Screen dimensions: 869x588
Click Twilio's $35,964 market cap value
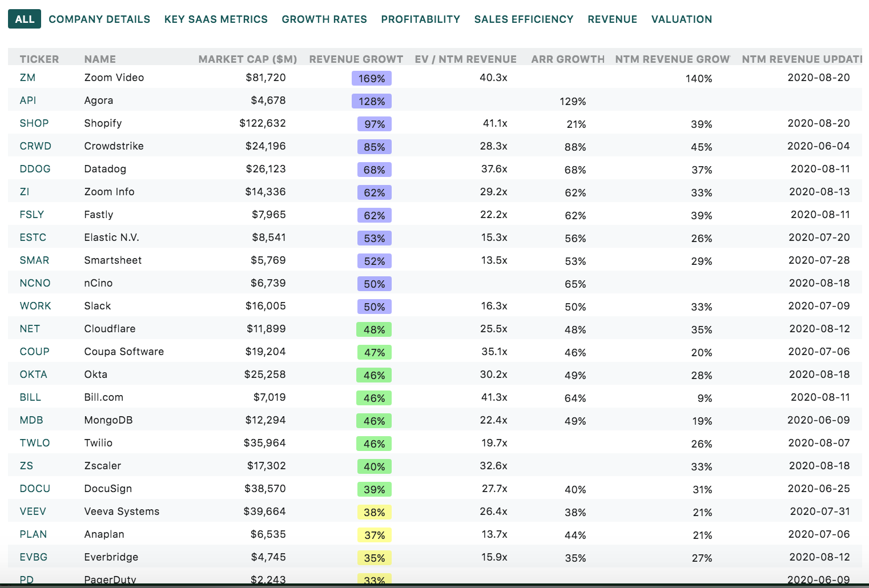point(265,443)
